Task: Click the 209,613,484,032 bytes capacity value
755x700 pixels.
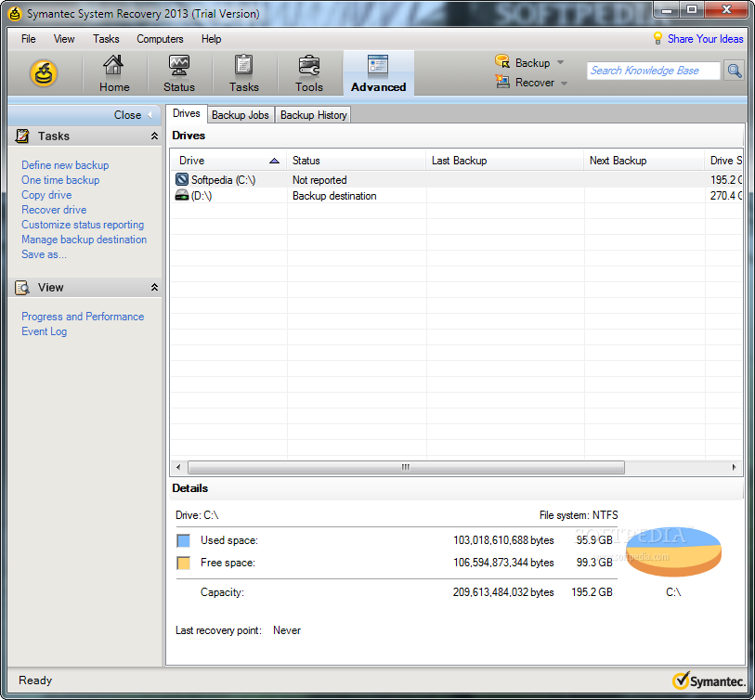Action: point(503,592)
